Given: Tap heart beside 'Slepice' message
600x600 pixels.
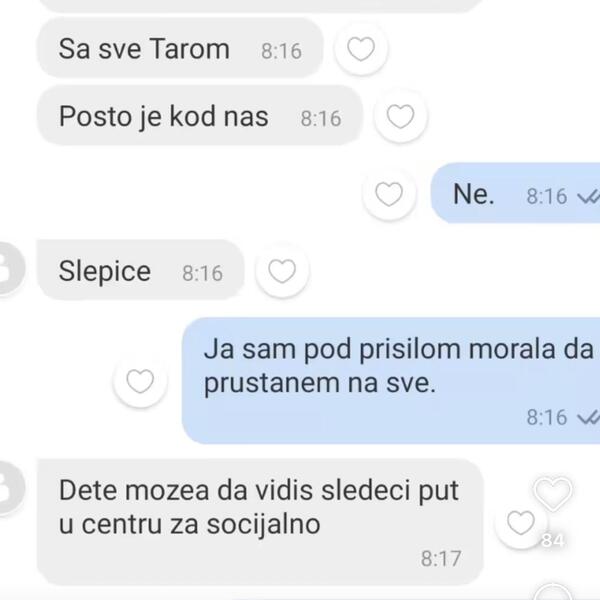Looking at the screenshot, I should tap(282, 271).
